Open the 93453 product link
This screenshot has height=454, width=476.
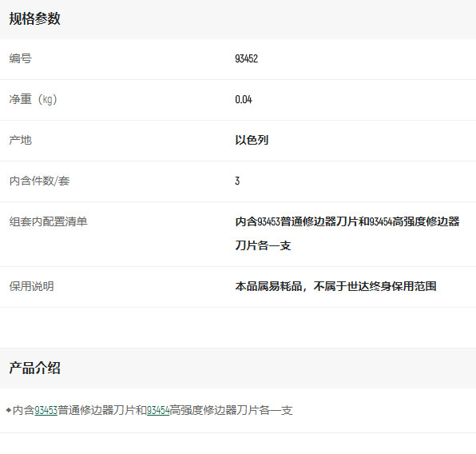46,410
